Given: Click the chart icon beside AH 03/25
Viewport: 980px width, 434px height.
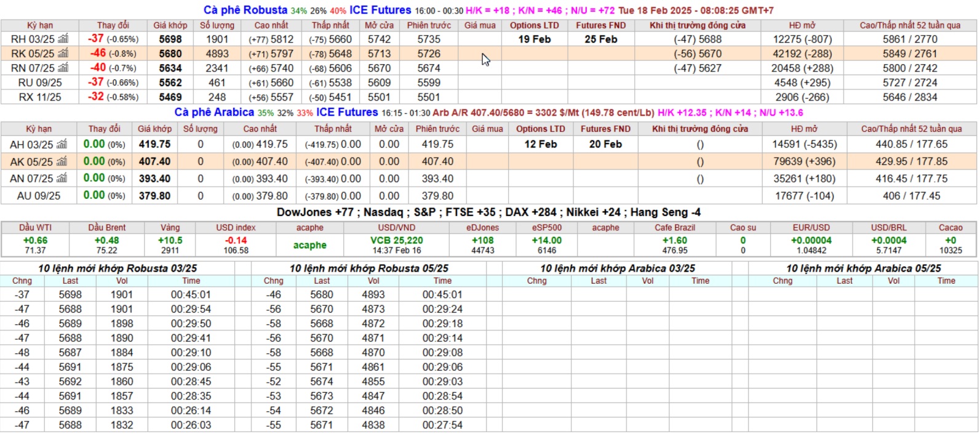Looking at the screenshot, I should pos(62,145).
